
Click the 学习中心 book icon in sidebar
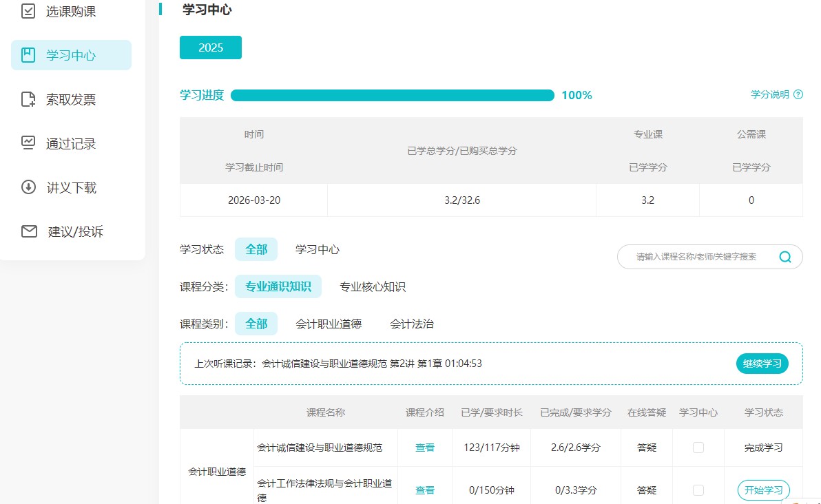(x=28, y=55)
